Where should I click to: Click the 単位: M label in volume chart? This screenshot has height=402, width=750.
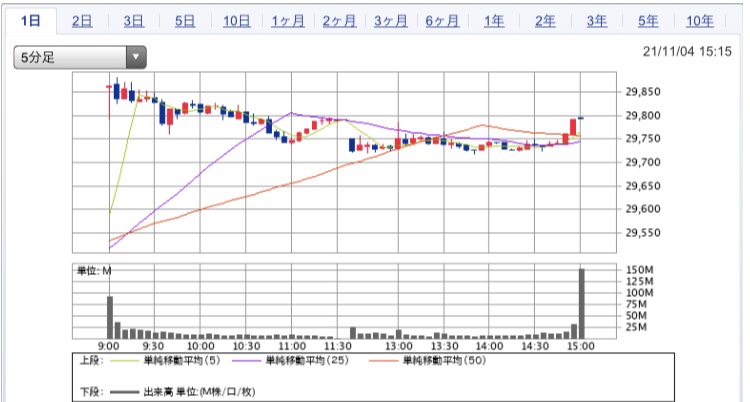[x=94, y=271]
